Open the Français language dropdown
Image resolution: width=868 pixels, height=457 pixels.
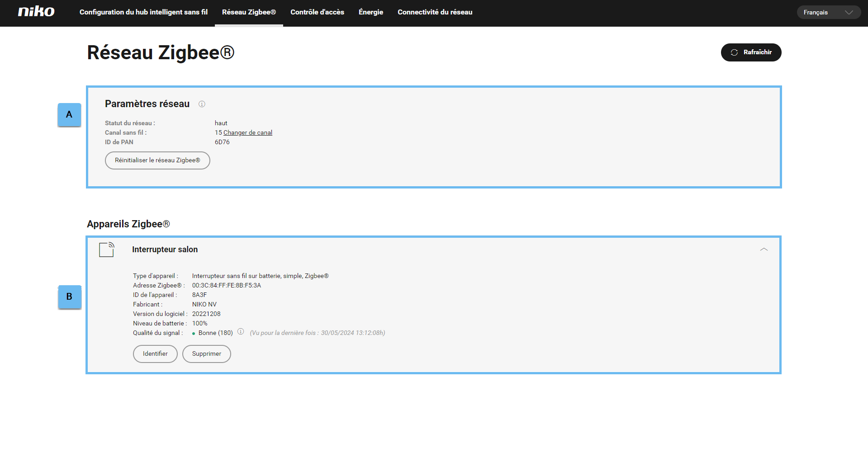pos(828,12)
